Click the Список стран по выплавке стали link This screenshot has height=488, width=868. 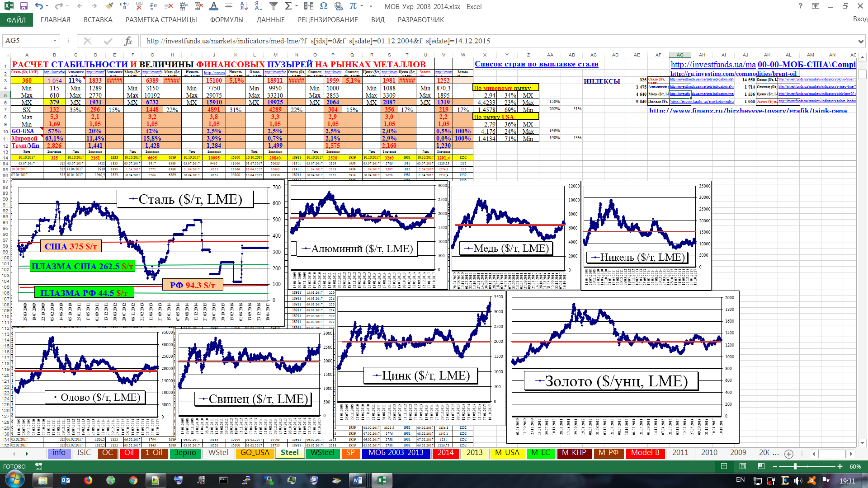pos(536,64)
